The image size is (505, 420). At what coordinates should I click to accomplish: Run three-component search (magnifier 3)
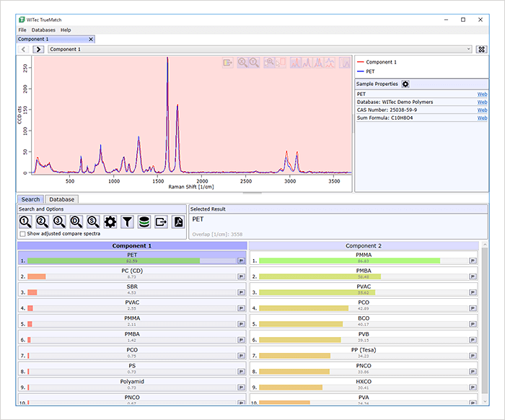59,222
